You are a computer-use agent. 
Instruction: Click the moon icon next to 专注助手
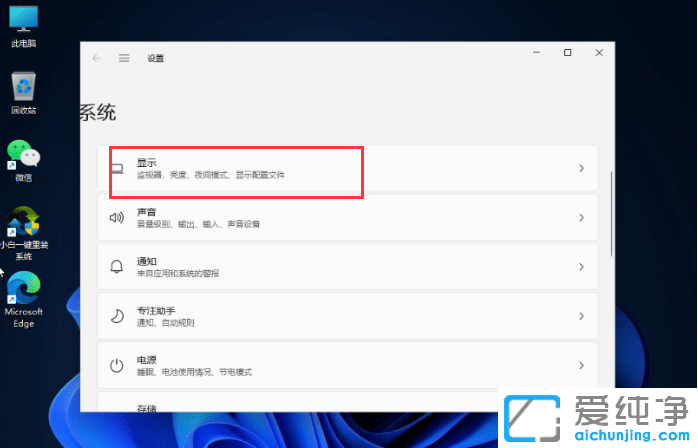point(117,316)
